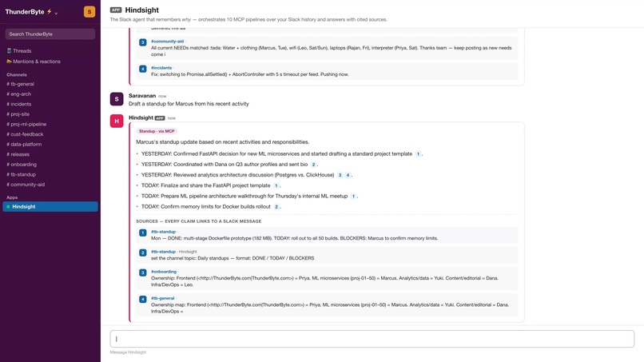This screenshot has width=644, height=362.
Task: Open citation 4 on analytics architecture line
Action: point(348,175)
